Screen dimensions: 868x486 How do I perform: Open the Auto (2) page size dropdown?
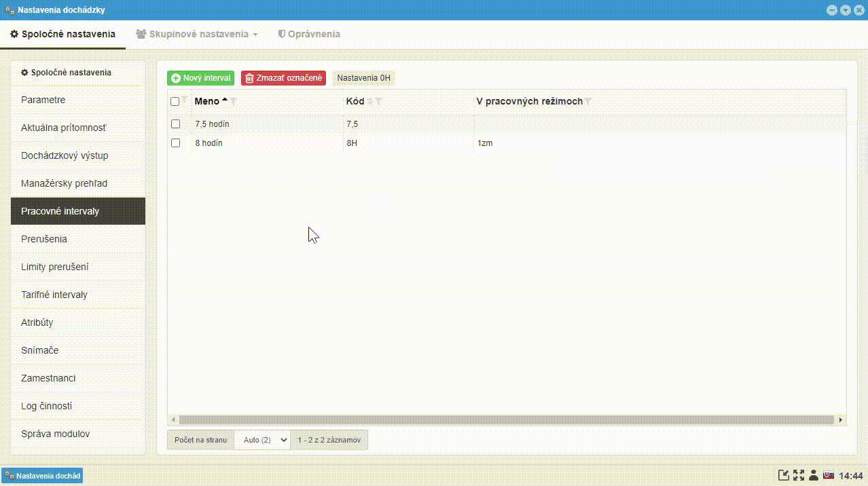click(x=262, y=440)
